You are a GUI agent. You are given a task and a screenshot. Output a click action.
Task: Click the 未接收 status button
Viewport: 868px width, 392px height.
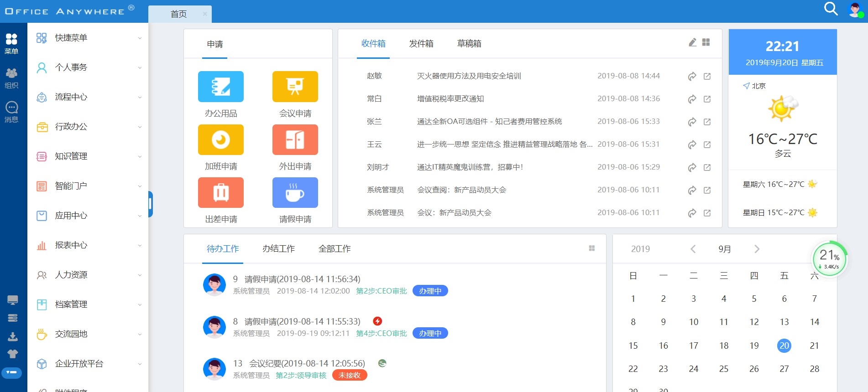pos(350,375)
